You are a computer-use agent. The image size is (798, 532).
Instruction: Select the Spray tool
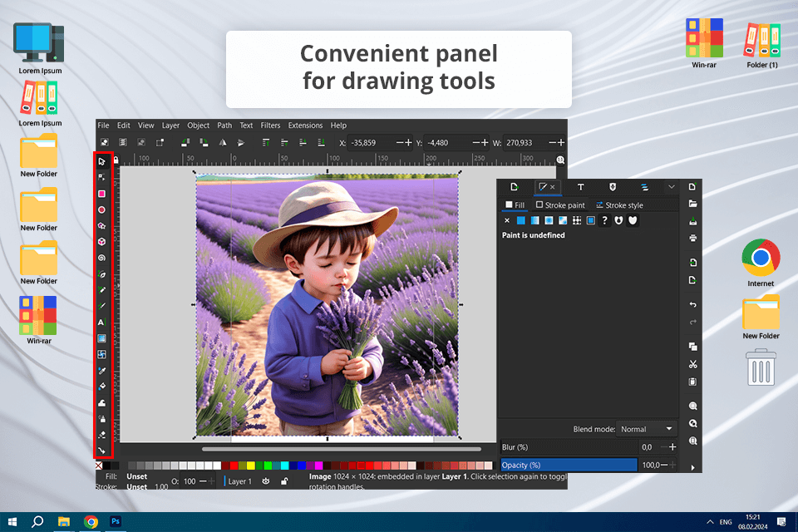point(101,419)
